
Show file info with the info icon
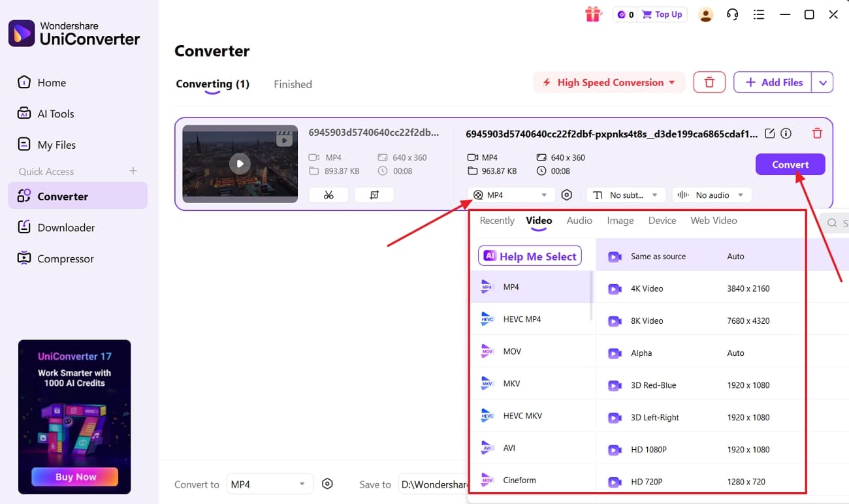786,133
